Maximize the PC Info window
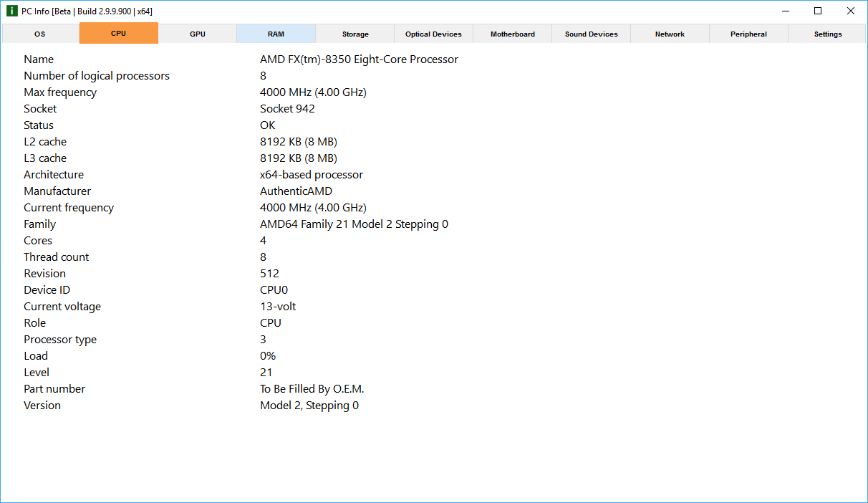This screenshot has width=868, height=503. coord(818,11)
